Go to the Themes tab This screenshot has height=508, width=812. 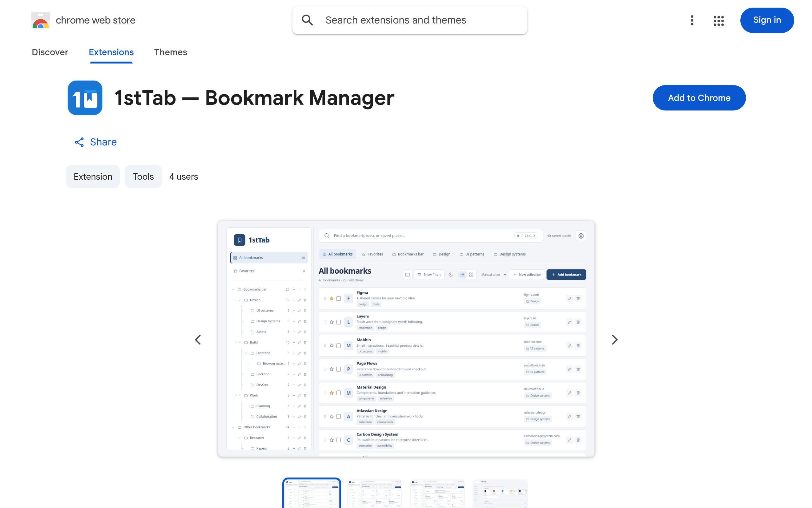point(170,52)
